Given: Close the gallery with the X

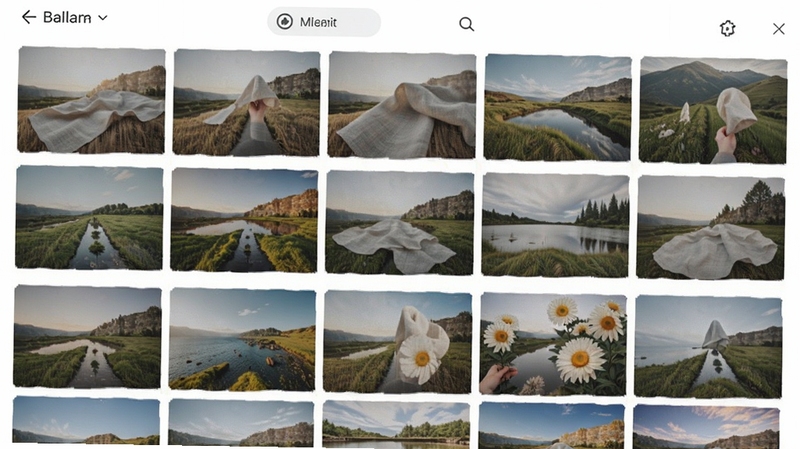Looking at the screenshot, I should (779, 29).
